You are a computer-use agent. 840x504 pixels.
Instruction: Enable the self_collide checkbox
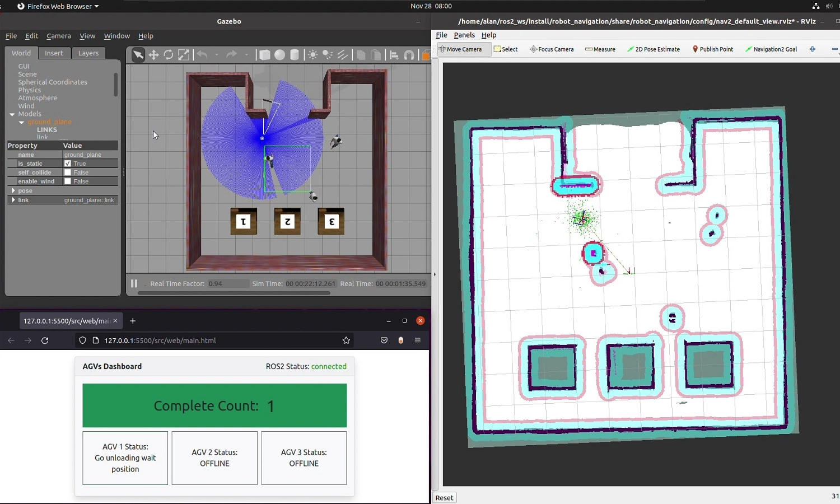pyautogui.click(x=68, y=172)
